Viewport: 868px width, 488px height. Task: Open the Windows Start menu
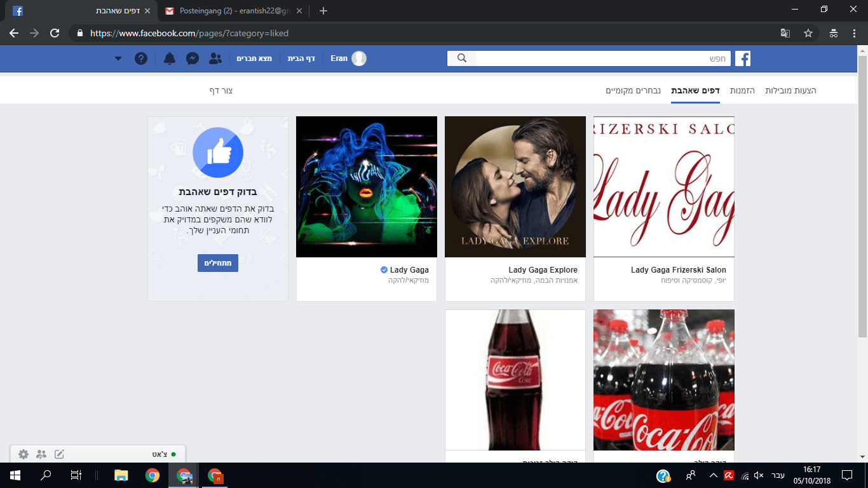[x=15, y=475]
